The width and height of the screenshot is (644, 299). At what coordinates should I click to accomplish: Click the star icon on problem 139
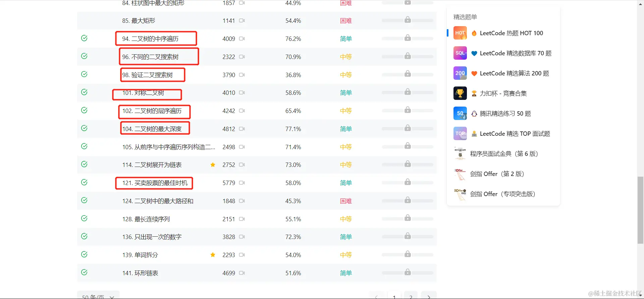tap(213, 255)
